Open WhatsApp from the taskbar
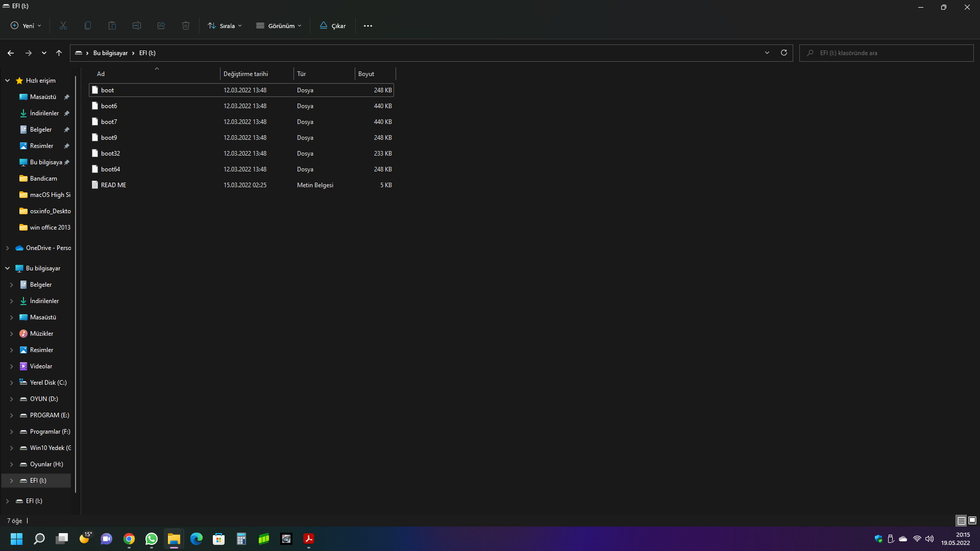Screen dimensions: 980x551 coord(152,539)
